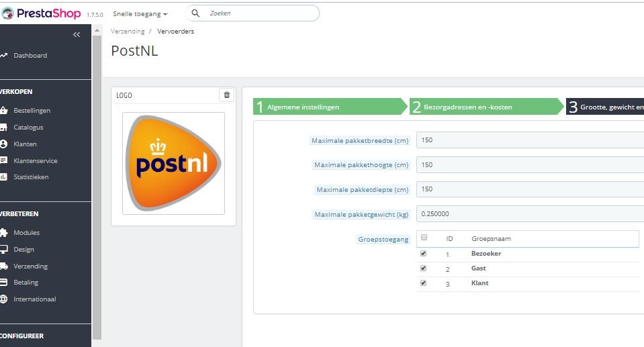Click the Betaling credit card icon
Screen dimensions: 644x347
4,282
